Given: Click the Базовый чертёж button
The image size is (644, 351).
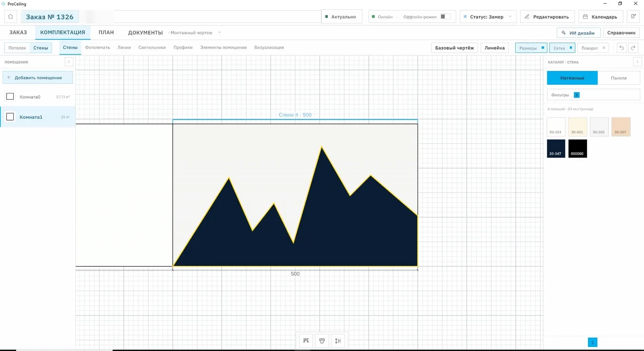Looking at the screenshot, I should (454, 48).
